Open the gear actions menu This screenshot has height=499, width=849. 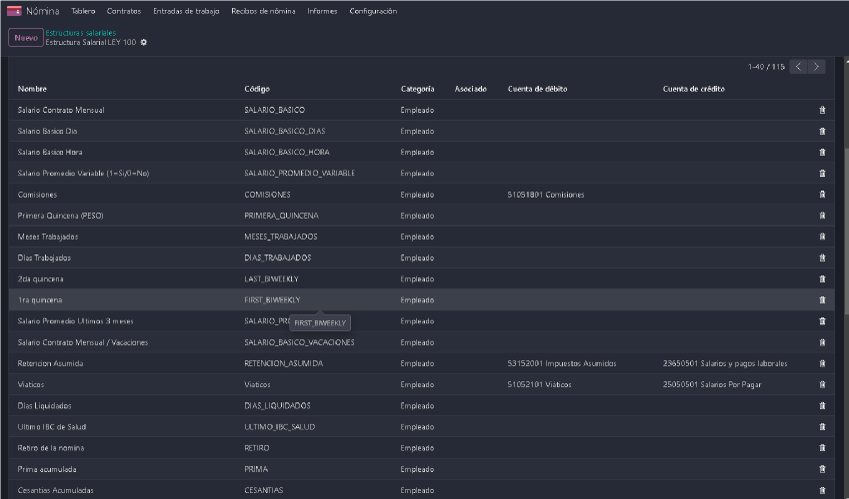[143, 42]
